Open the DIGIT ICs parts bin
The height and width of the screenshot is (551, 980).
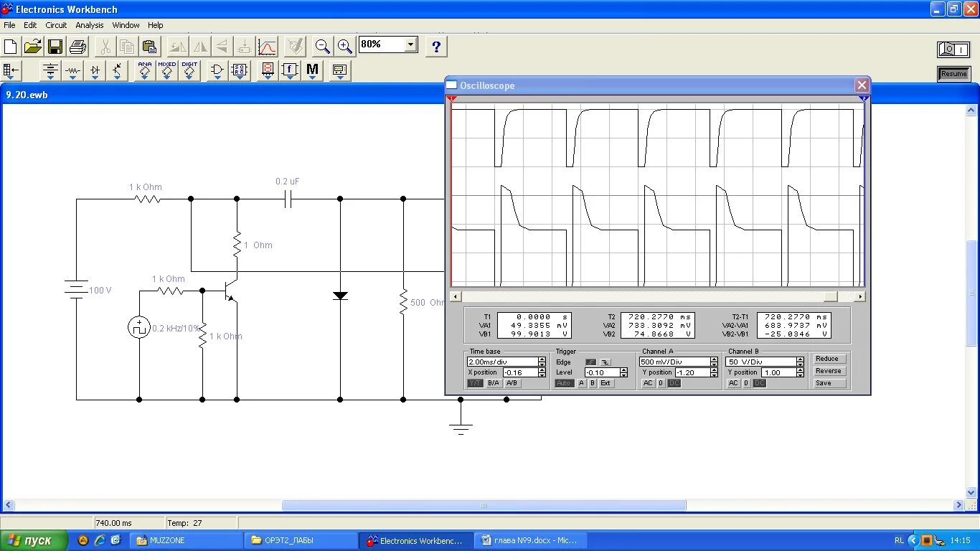coord(189,70)
